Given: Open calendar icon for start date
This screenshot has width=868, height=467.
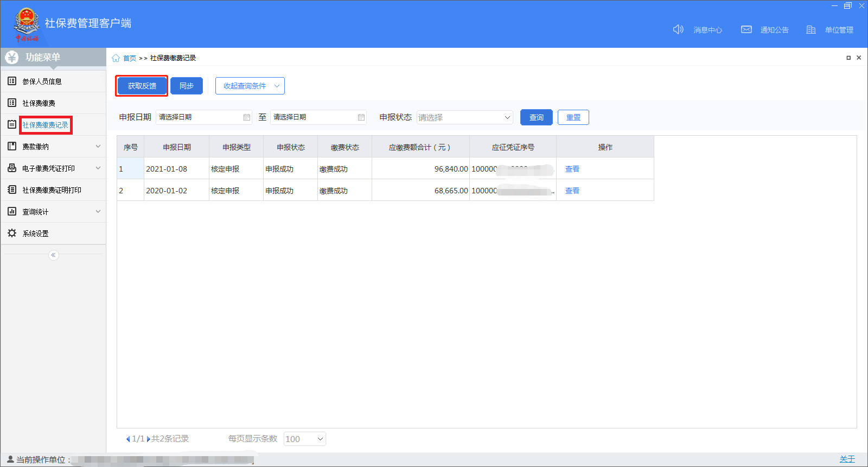Looking at the screenshot, I should point(247,117).
